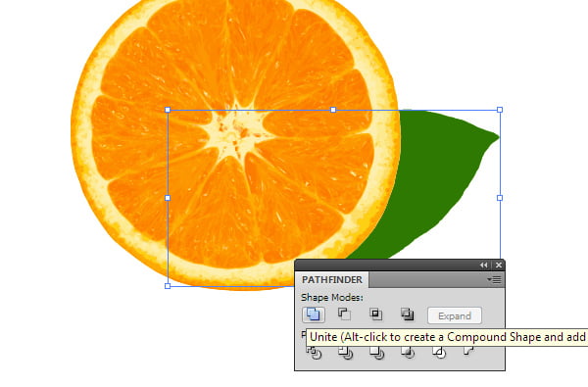Screen dimensions: 588x387
Task: Click the Unite shape mode icon
Action: coord(314,314)
